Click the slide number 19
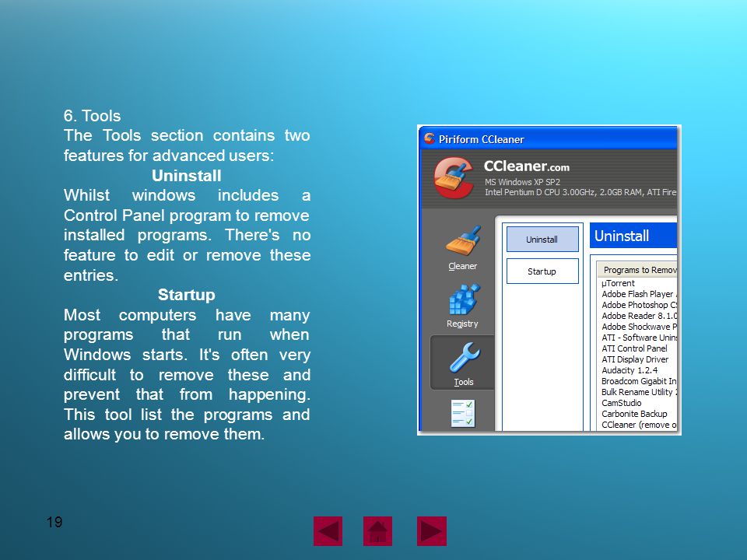The width and height of the screenshot is (747, 560). click(54, 522)
